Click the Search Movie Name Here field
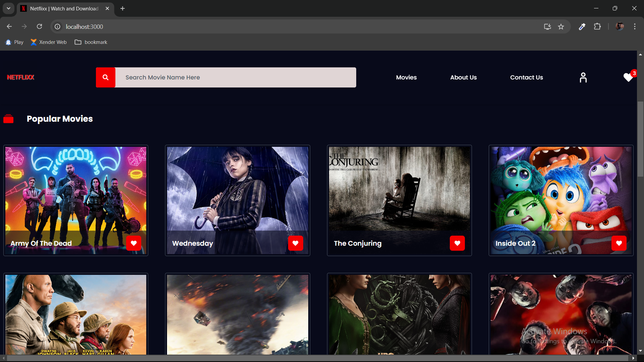This screenshot has height=362, width=644. click(235, 77)
